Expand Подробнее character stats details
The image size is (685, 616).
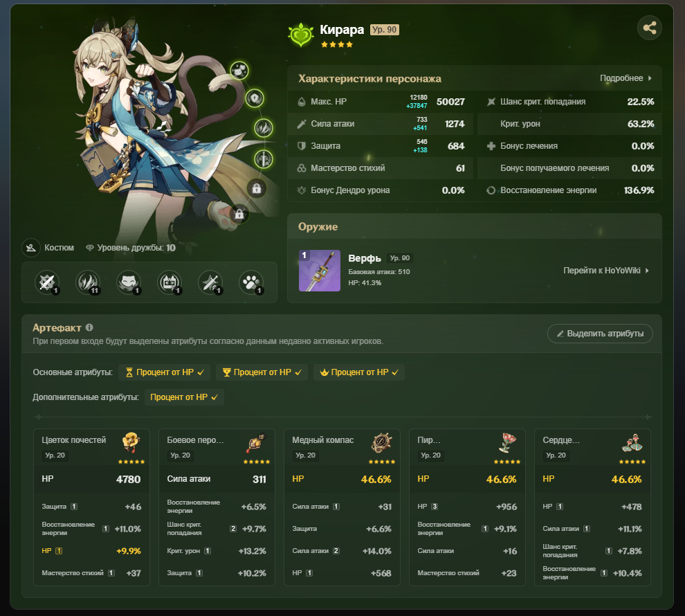pyautogui.click(x=625, y=78)
